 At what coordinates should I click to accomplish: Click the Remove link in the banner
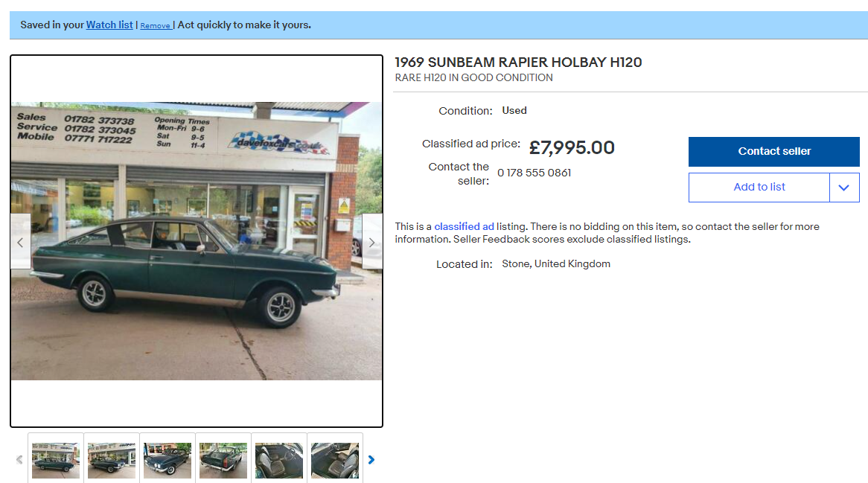coord(156,25)
